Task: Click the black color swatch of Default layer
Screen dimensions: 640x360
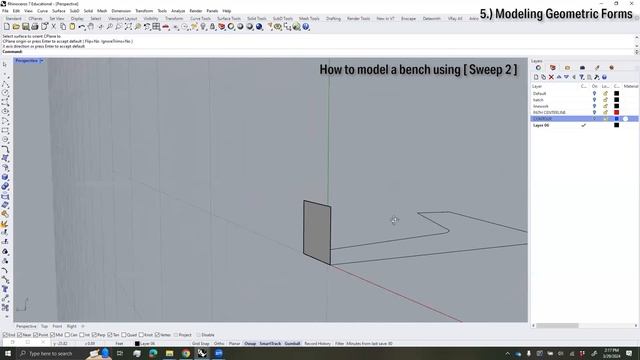Action: (616, 93)
